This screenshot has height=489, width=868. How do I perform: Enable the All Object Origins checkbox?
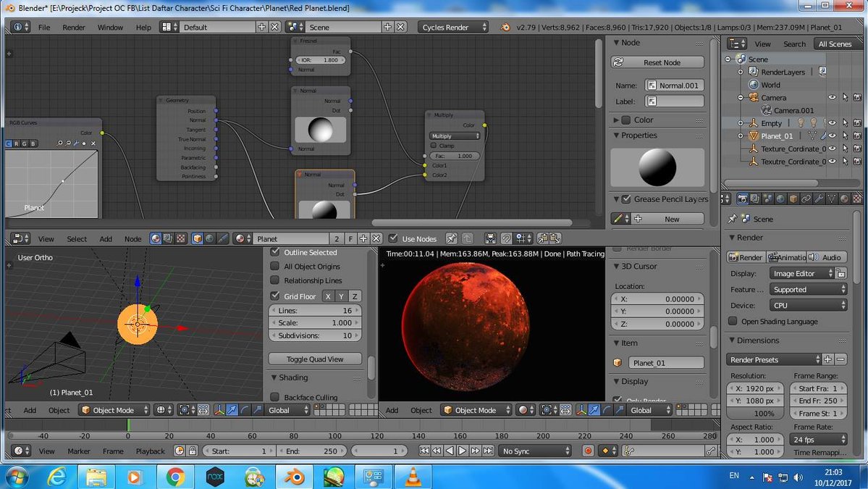tap(274, 267)
